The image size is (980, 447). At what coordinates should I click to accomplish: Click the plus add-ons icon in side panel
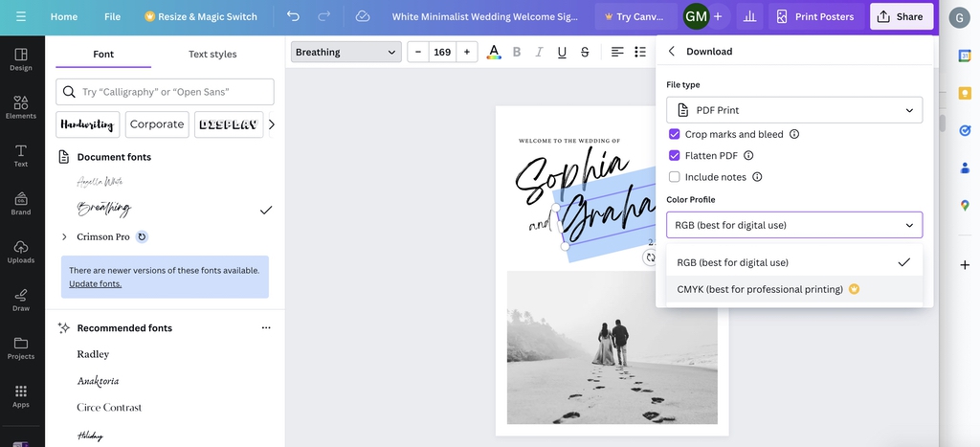(965, 265)
